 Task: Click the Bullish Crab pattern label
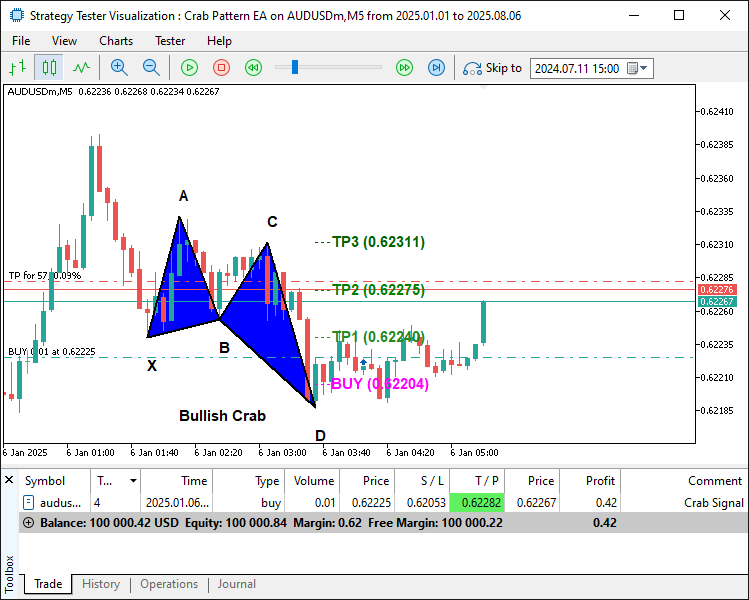[222, 416]
